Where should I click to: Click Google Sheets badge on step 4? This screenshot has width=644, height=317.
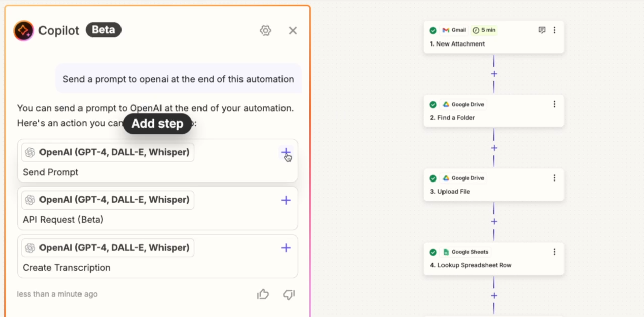point(466,252)
